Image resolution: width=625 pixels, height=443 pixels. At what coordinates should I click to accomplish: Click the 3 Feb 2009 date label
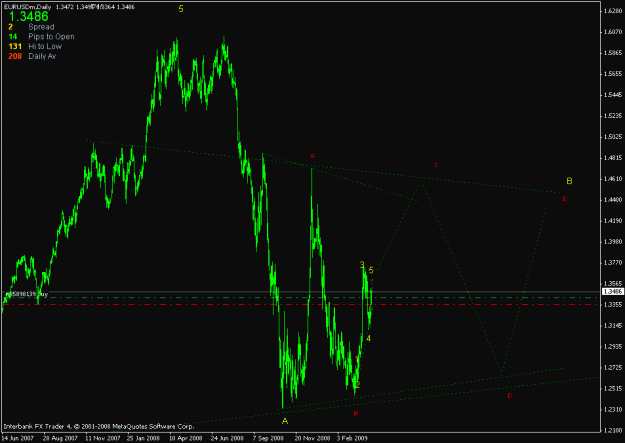click(353, 438)
